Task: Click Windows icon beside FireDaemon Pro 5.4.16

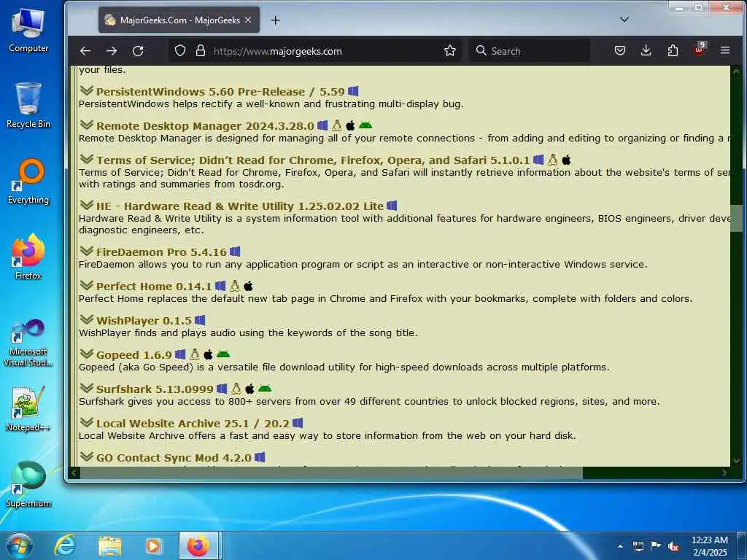Action: (x=235, y=252)
